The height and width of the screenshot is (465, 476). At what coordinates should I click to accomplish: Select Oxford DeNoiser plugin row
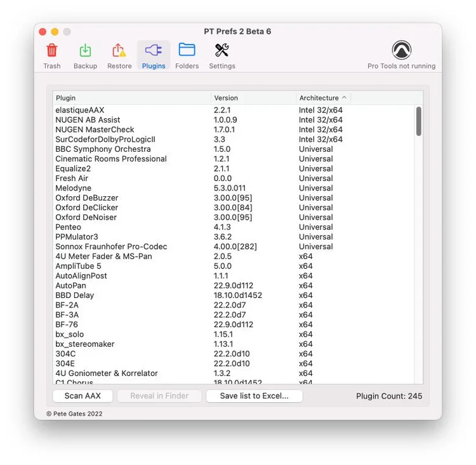(233, 217)
